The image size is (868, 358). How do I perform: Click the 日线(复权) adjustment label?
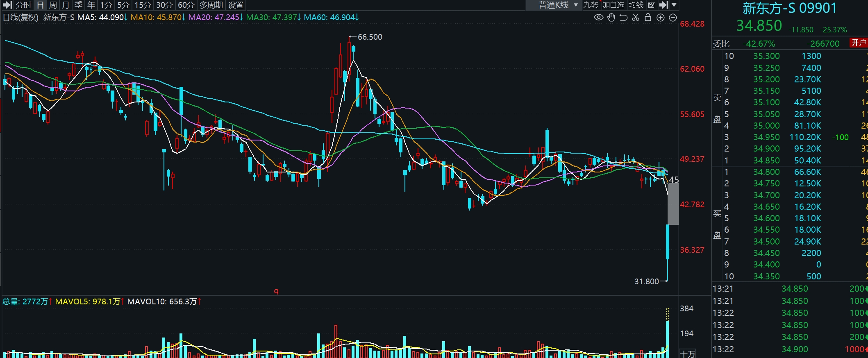click(x=20, y=17)
